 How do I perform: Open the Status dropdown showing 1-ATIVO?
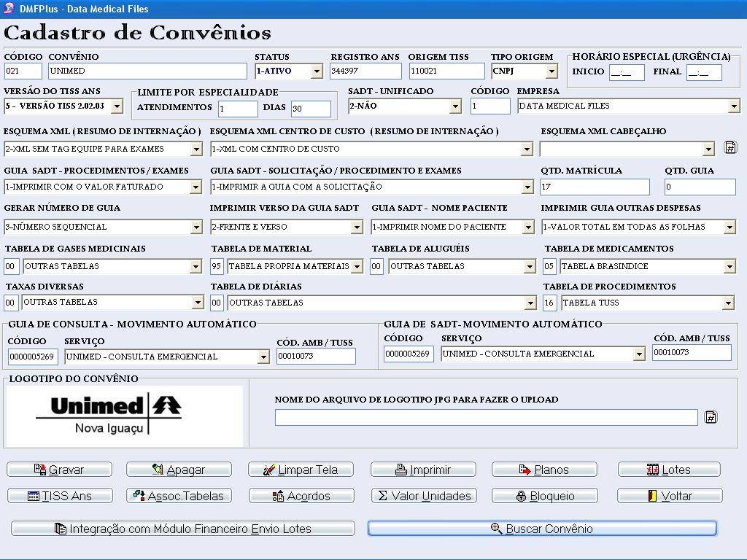click(x=317, y=71)
